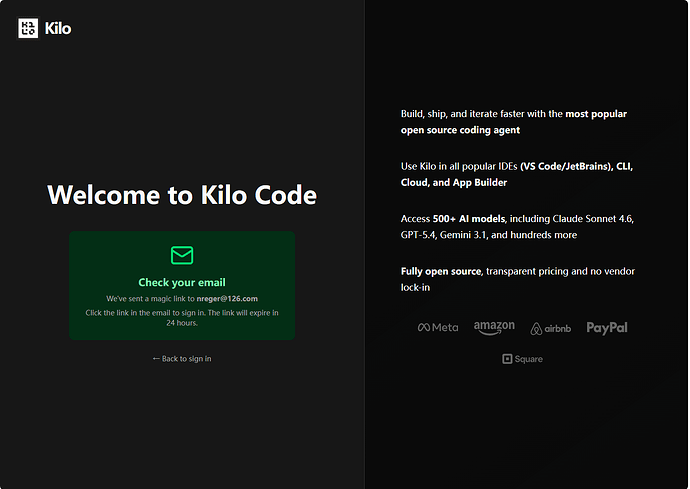
Task: Go back via 'Back to sign in' link
Action: point(182,359)
